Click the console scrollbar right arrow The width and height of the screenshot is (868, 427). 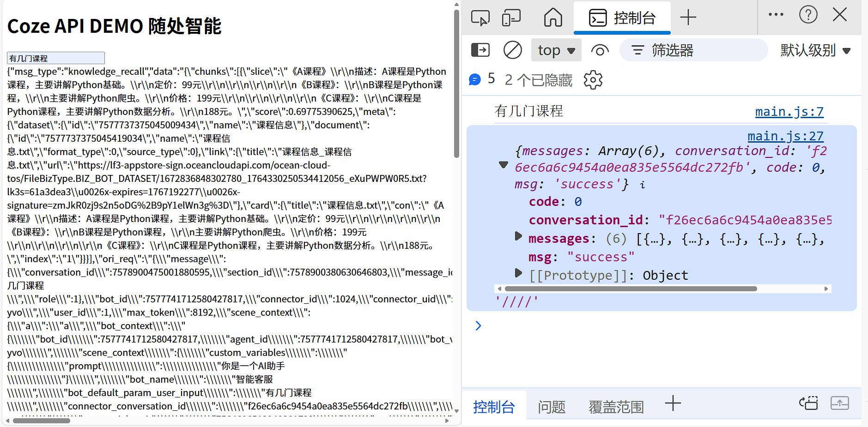pos(826,289)
